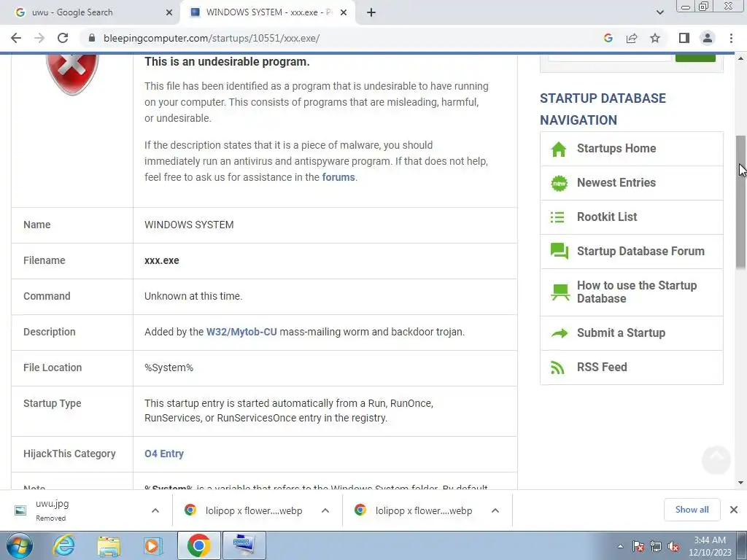Open Windows Media Player from taskbar
Screen dimensions: 747x560
153,545
